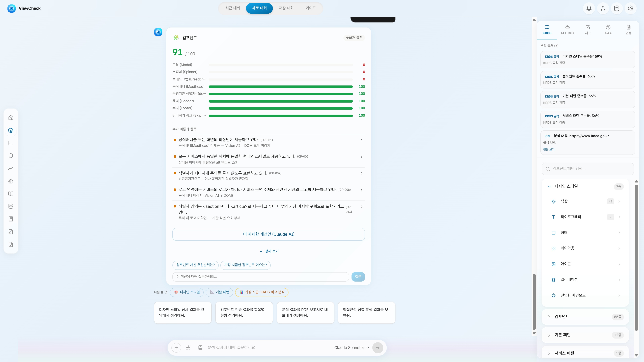644x362 pixels.
Task: Expand the CP-008 failed item chevron
Action: pos(362,190)
